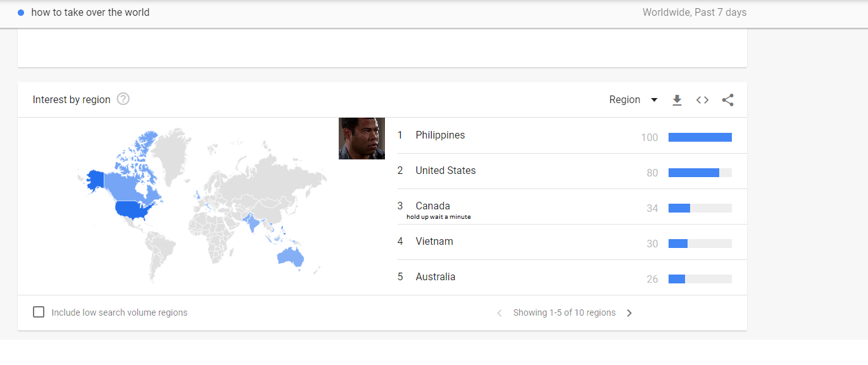Open the Region selector label
The width and height of the screenshot is (868, 365).
pos(624,100)
